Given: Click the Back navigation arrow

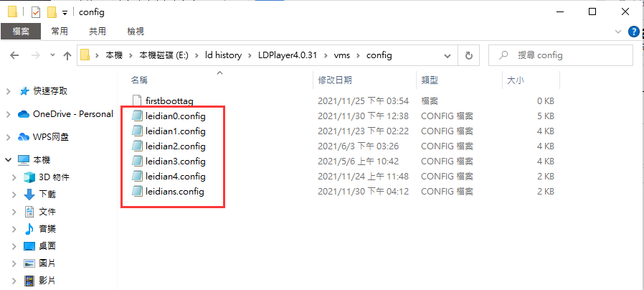Looking at the screenshot, I should (x=14, y=55).
